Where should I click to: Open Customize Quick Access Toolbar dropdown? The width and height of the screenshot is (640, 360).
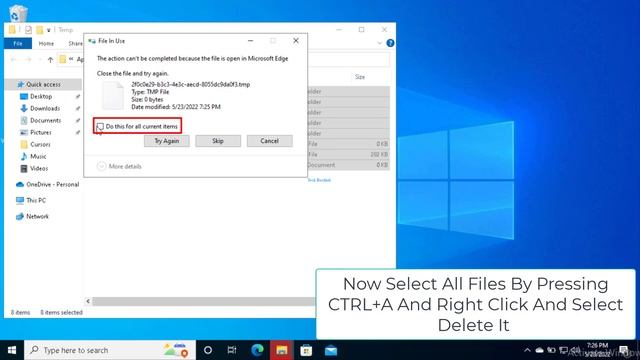pos(49,30)
